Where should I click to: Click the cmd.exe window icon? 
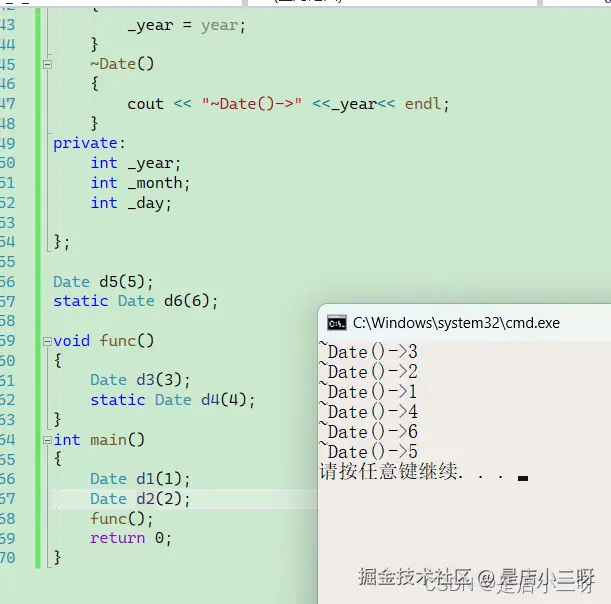click(x=337, y=323)
